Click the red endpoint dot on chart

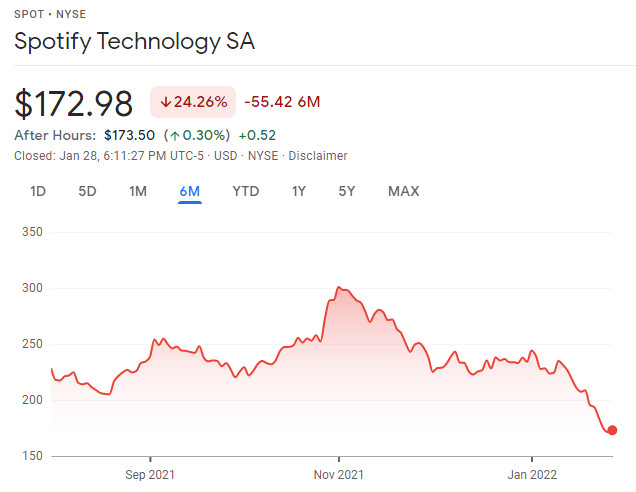[x=612, y=430]
